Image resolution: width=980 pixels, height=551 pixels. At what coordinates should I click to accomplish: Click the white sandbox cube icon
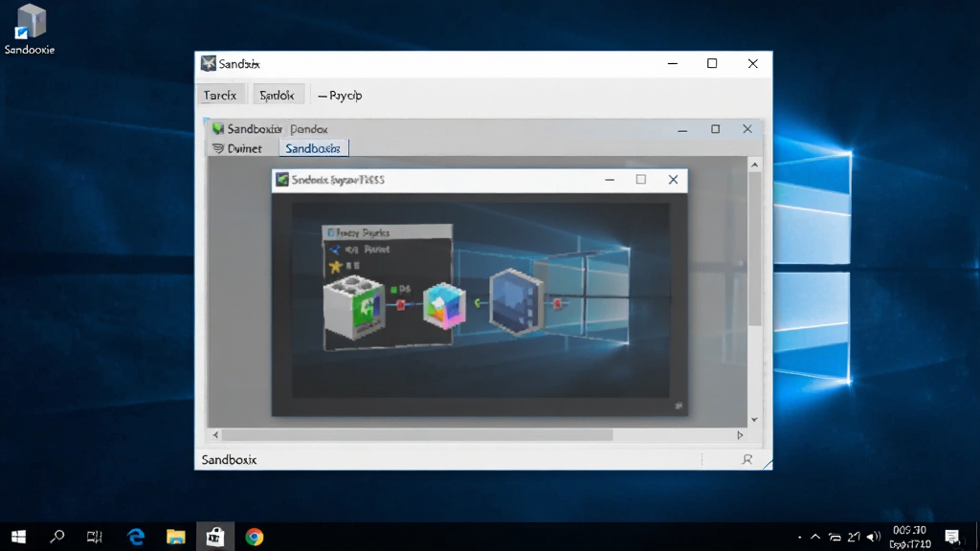[354, 307]
